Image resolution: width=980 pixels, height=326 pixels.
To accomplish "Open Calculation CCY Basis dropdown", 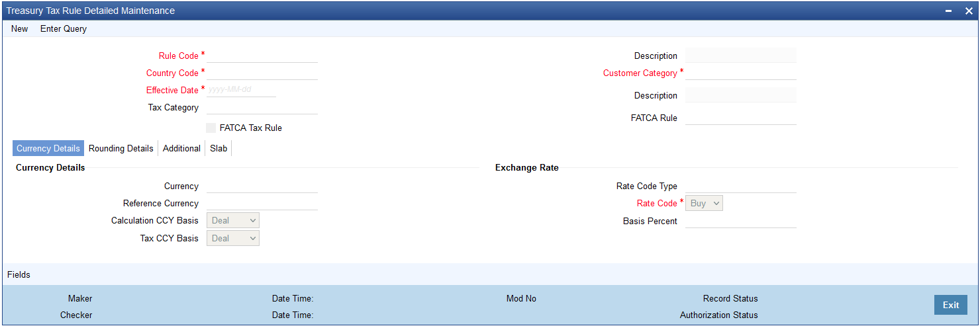I will point(233,220).
